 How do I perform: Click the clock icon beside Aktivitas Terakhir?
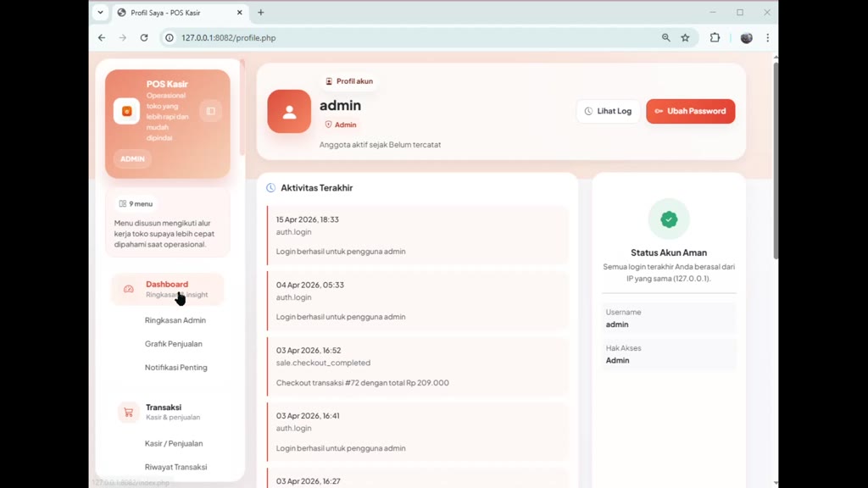click(x=270, y=188)
